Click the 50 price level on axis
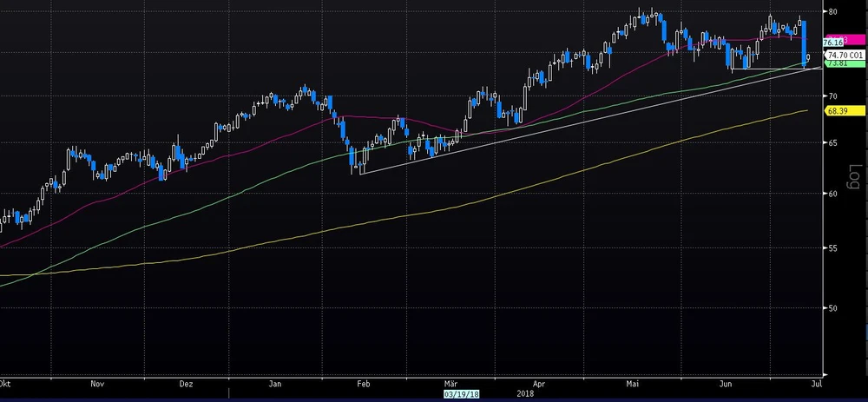The width and height of the screenshot is (868, 402). (832, 308)
